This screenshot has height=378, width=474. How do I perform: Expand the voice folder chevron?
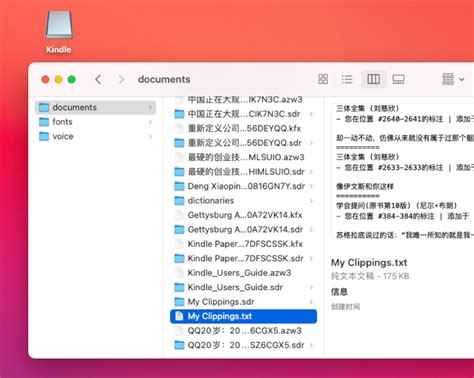click(150, 136)
